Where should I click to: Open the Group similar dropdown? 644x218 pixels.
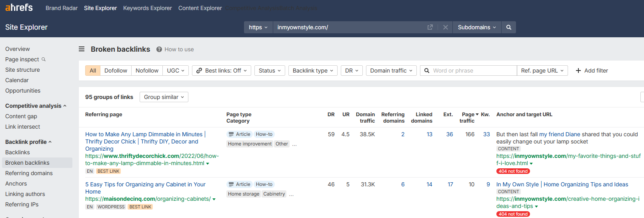pyautogui.click(x=164, y=97)
